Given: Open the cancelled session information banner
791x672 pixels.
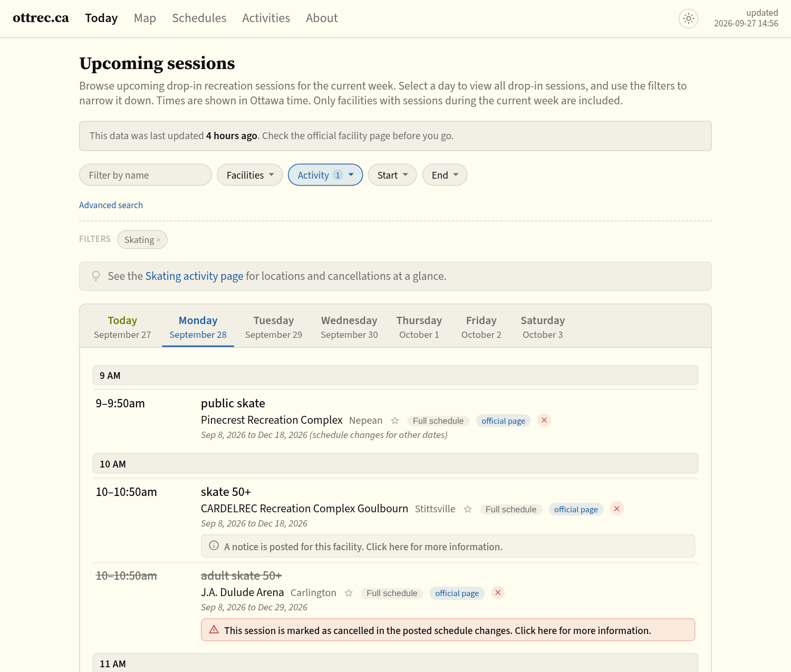Looking at the screenshot, I should pyautogui.click(x=448, y=630).
